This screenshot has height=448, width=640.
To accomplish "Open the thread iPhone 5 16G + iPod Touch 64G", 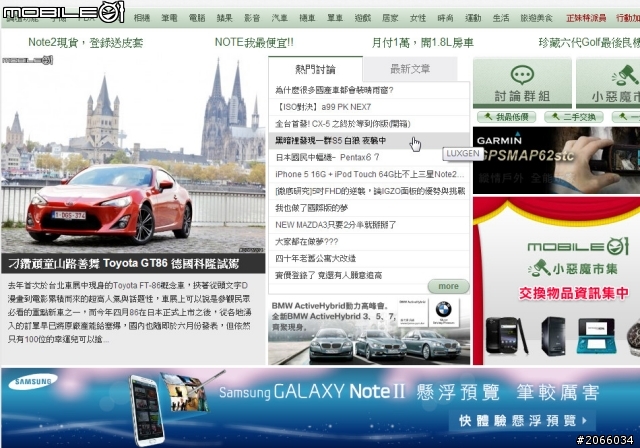I will point(370,174).
